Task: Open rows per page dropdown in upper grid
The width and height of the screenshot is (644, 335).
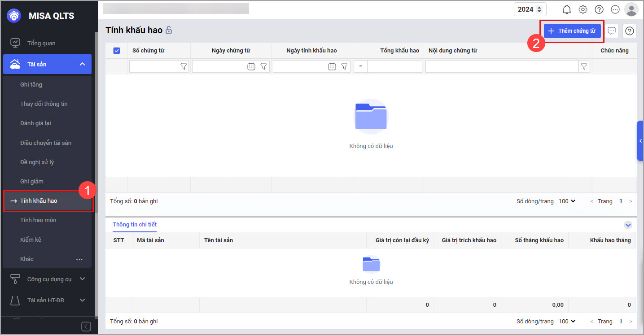Action: click(x=567, y=201)
